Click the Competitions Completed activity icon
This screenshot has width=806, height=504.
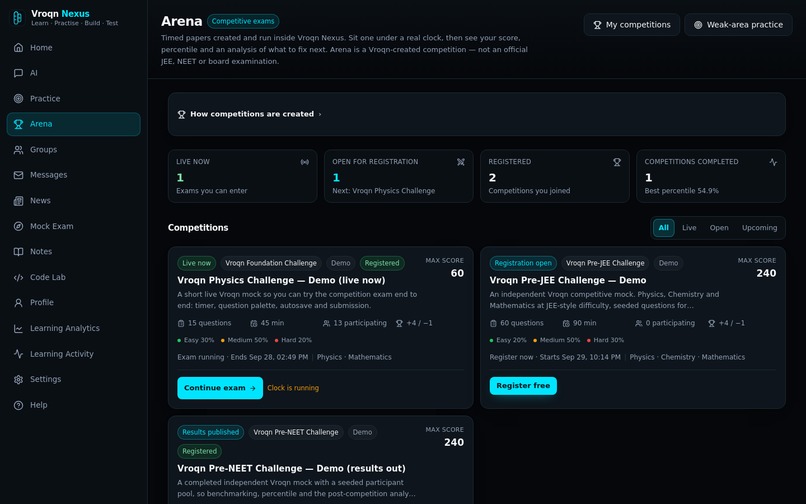pos(773,162)
